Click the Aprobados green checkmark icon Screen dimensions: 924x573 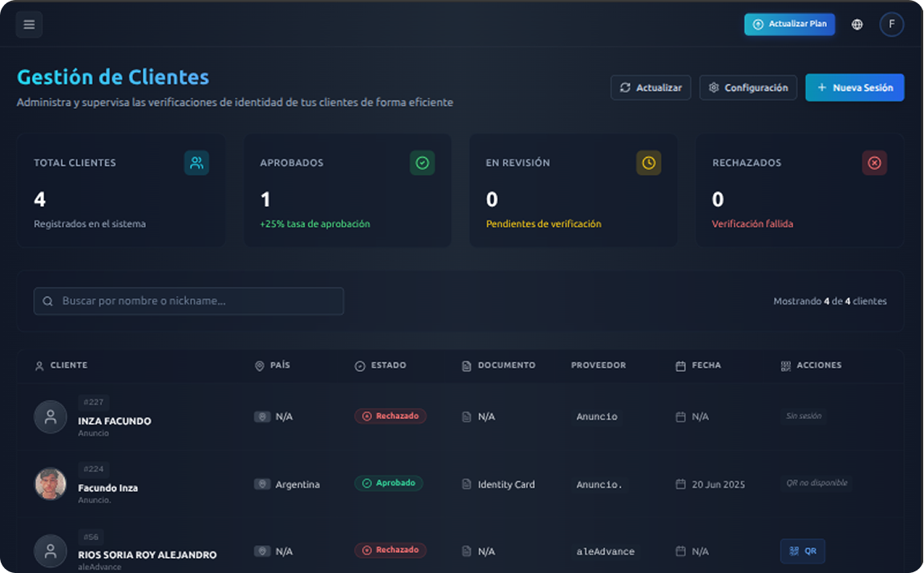422,163
